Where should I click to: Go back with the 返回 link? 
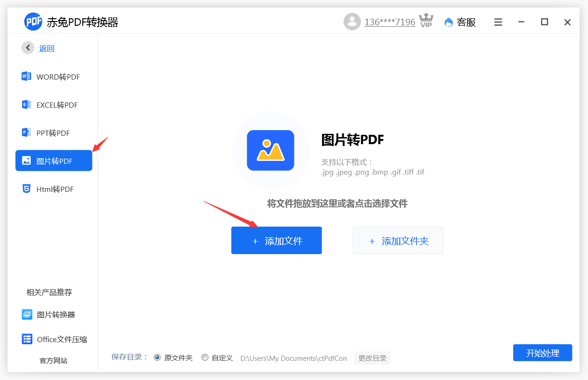click(47, 48)
